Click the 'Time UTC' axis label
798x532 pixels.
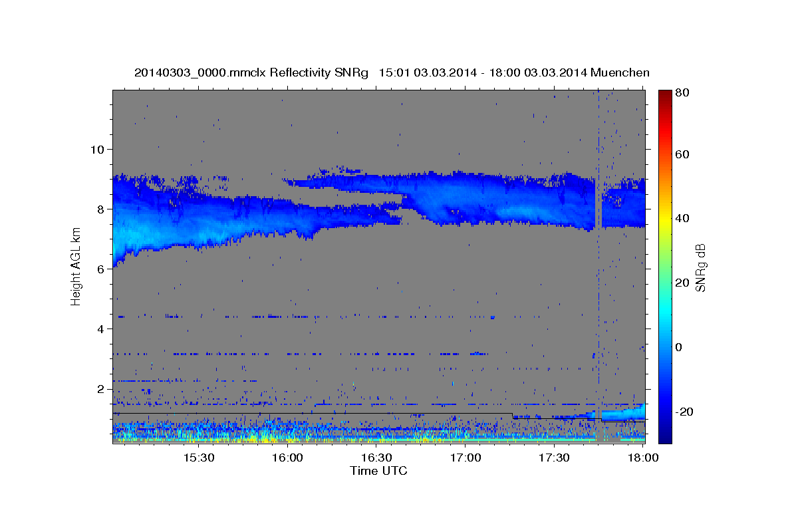[x=378, y=471]
